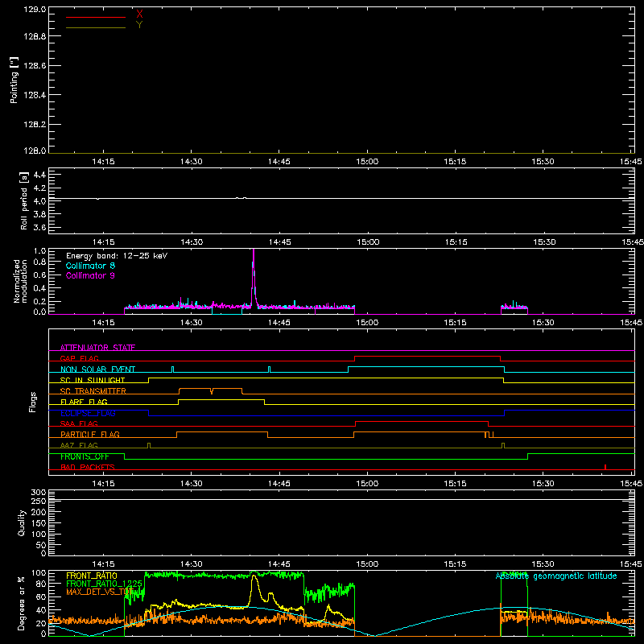Screen dimensions: 644x644
Task: Click the 15:00 label under Pointing plot
Action: [x=367, y=162]
